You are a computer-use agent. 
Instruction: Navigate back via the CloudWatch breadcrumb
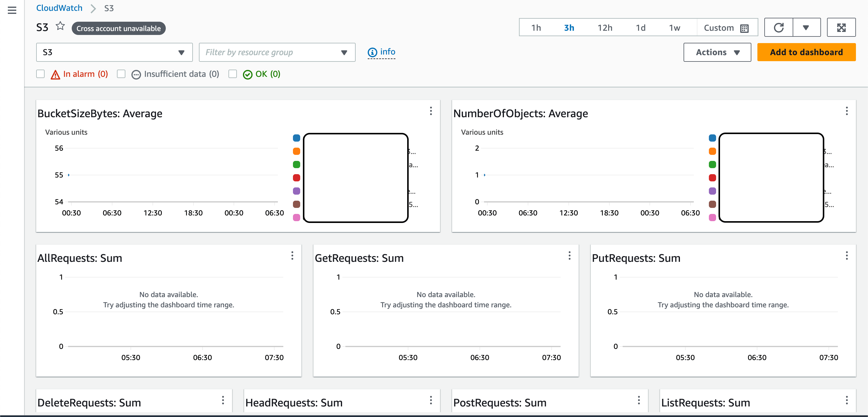(59, 8)
